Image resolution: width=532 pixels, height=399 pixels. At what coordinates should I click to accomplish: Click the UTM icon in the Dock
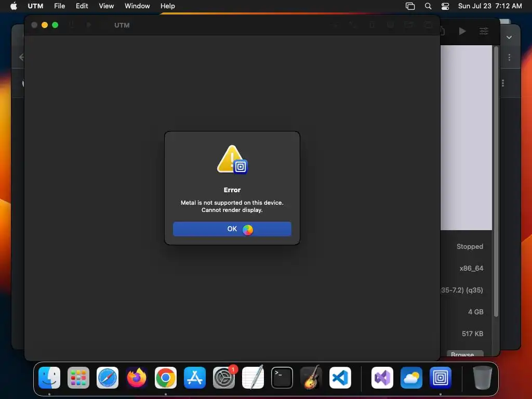coord(441,378)
